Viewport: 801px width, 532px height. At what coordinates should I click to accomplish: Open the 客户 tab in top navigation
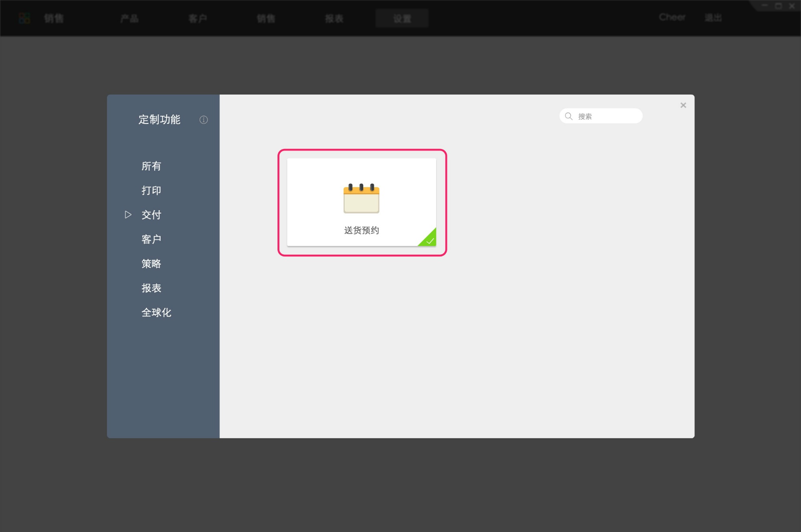click(x=198, y=18)
